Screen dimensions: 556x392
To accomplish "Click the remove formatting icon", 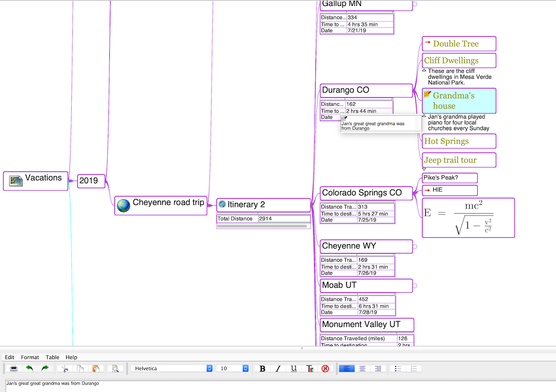I will pos(325,369).
